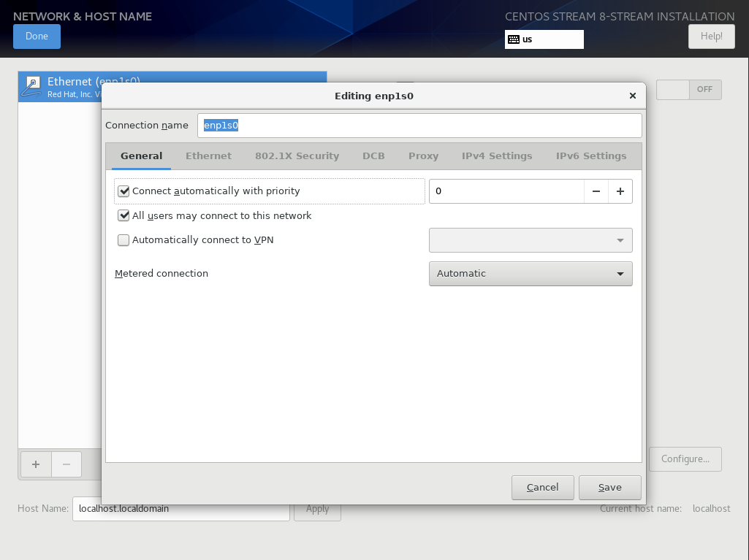Image resolution: width=749 pixels, height=560 pixels.
Task: Add a new network device
Action: 36,464
